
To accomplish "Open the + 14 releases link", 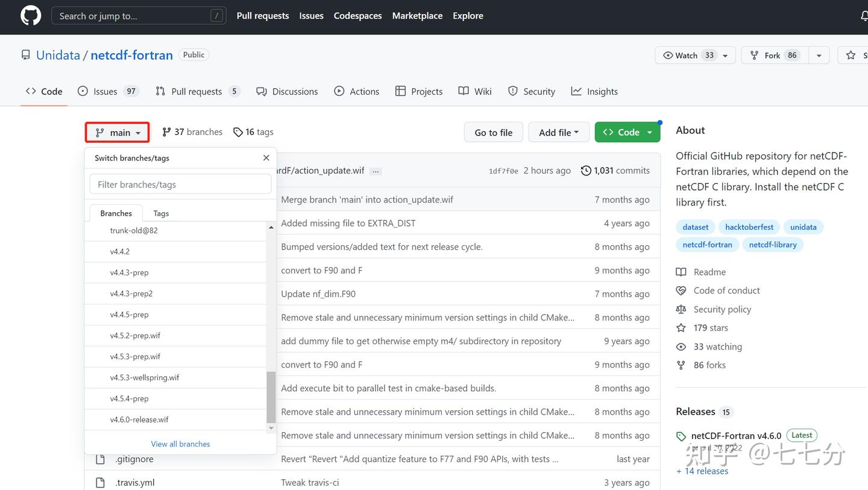I will tap(702, 471).
